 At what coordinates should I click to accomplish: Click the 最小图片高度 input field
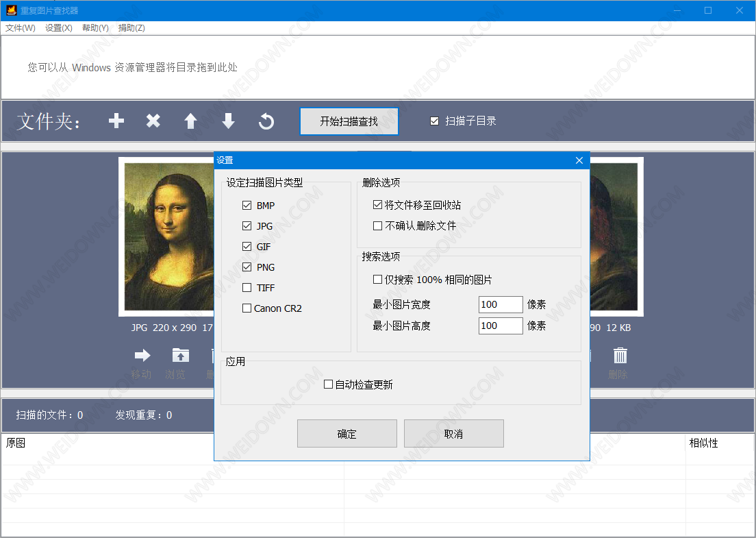coord(501,326)
